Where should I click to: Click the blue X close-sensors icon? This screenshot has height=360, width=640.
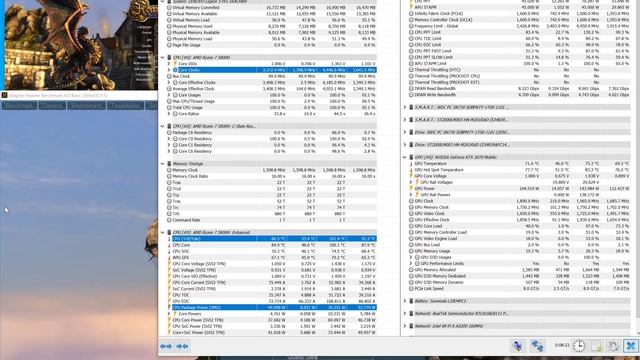[x=631, y=346]
